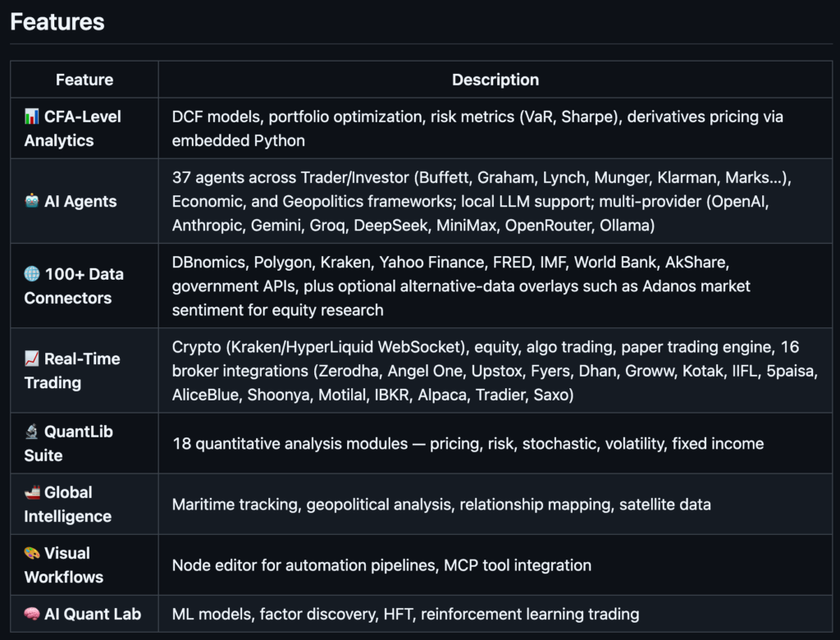Image resolution: width=840 pixels, height=640 pixels.
Task: Click the Description column header
Action: click(495, 80)
